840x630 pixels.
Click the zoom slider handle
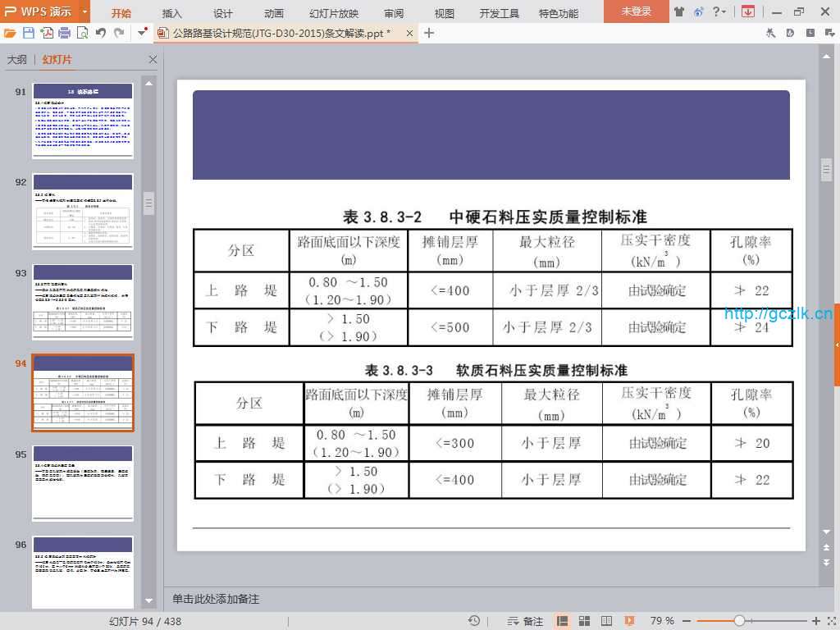tap(739, 621)
